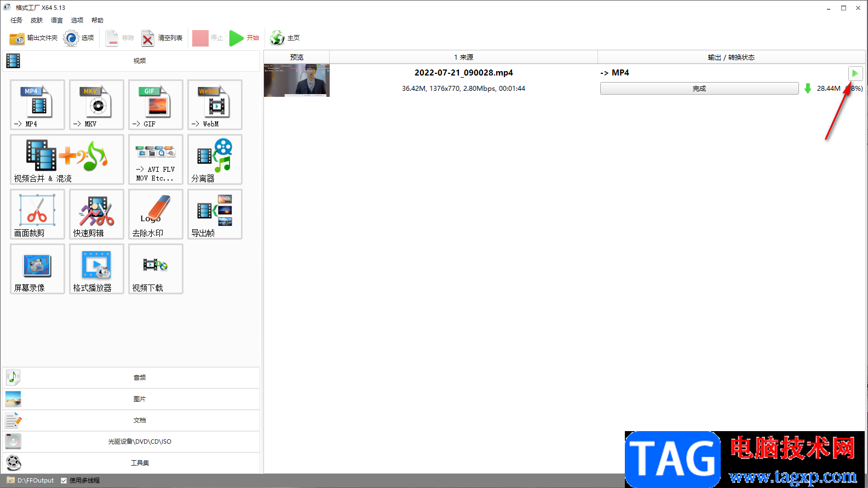
Task: Open the 帮助 menu
Action: point(97,20)
